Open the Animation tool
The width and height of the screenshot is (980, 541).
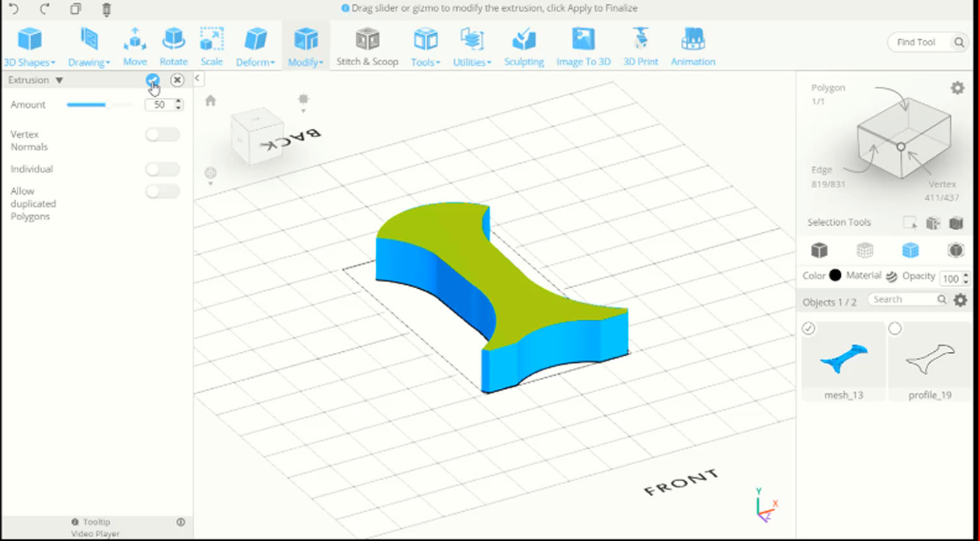(693, 47)
